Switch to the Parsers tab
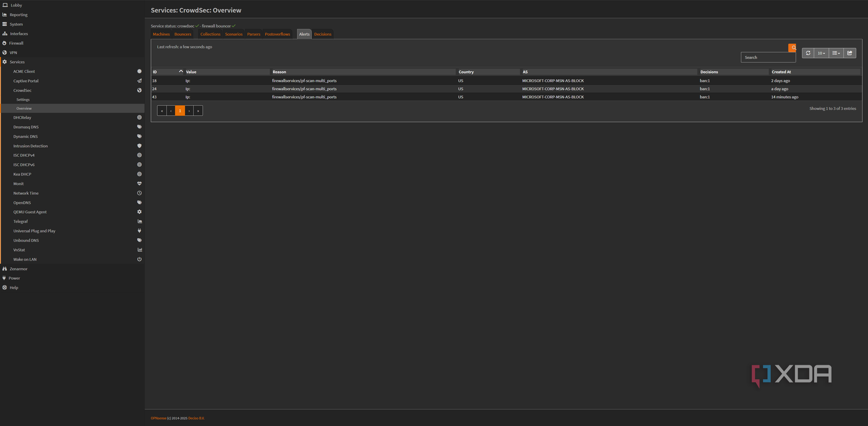Viewport: 868px width, 426px height. (253, 34)
